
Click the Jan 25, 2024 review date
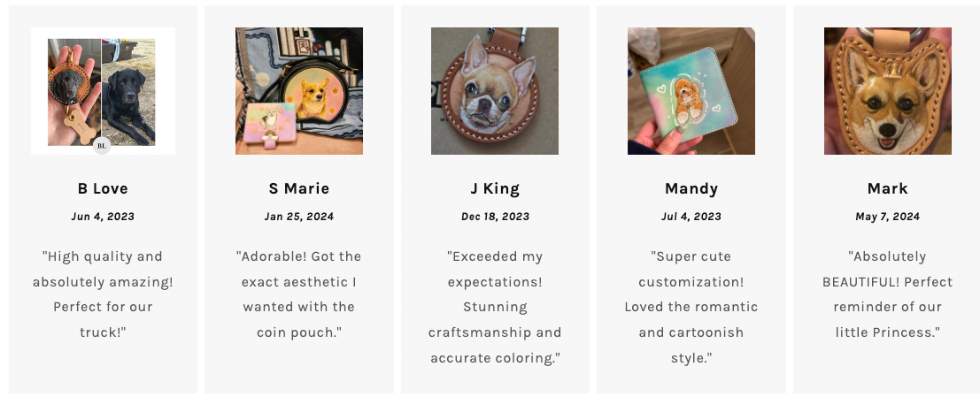pos(299,217)
